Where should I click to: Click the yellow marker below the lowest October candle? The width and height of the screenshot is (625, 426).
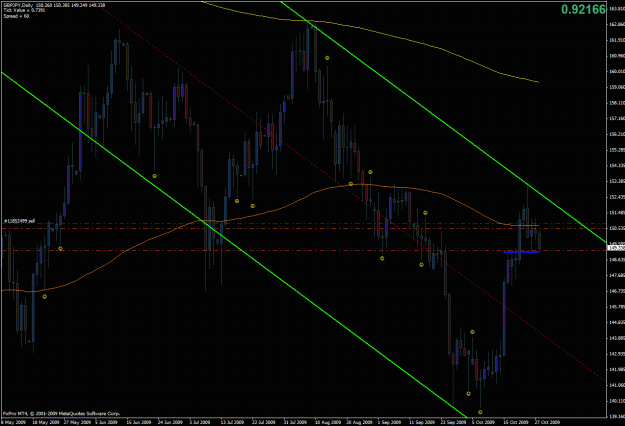tap(480, 412)
